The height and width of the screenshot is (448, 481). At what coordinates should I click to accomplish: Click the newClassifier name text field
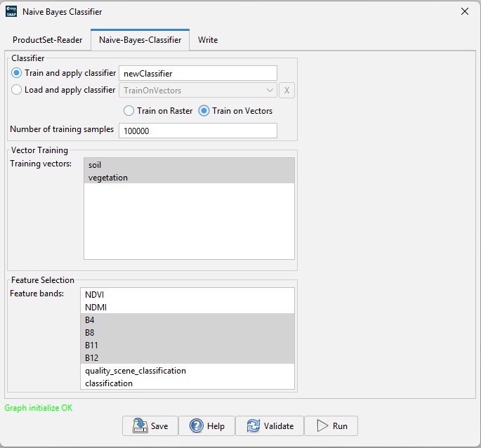[198, 73]
